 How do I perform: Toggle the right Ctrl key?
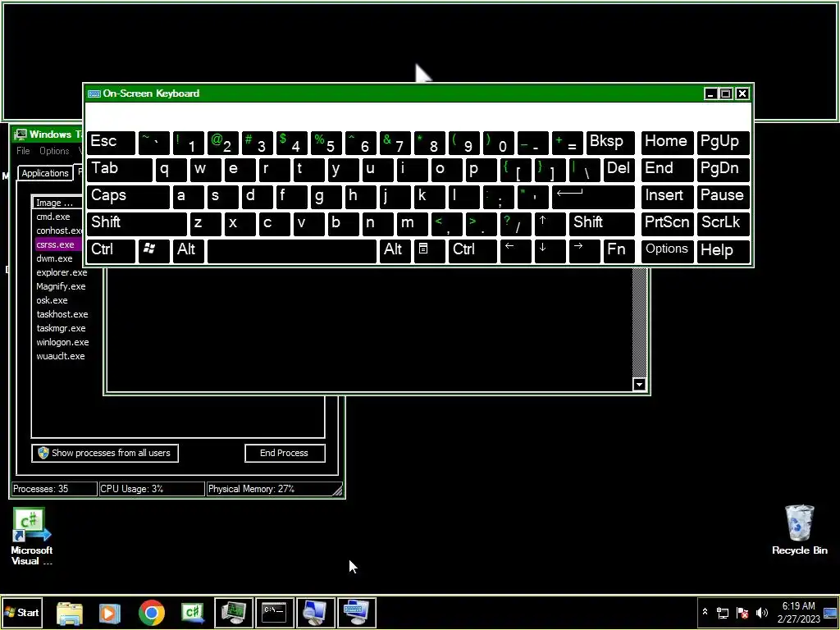472,251
